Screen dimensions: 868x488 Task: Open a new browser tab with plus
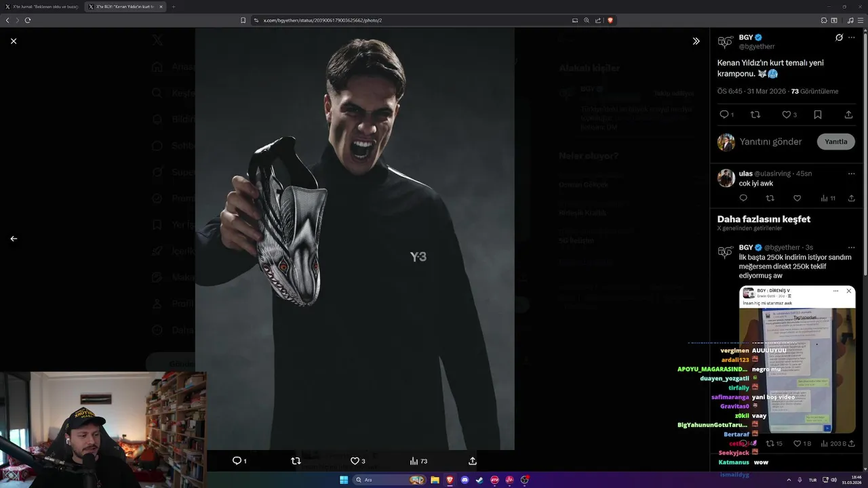pyautogui.click(x=174, y=7)
